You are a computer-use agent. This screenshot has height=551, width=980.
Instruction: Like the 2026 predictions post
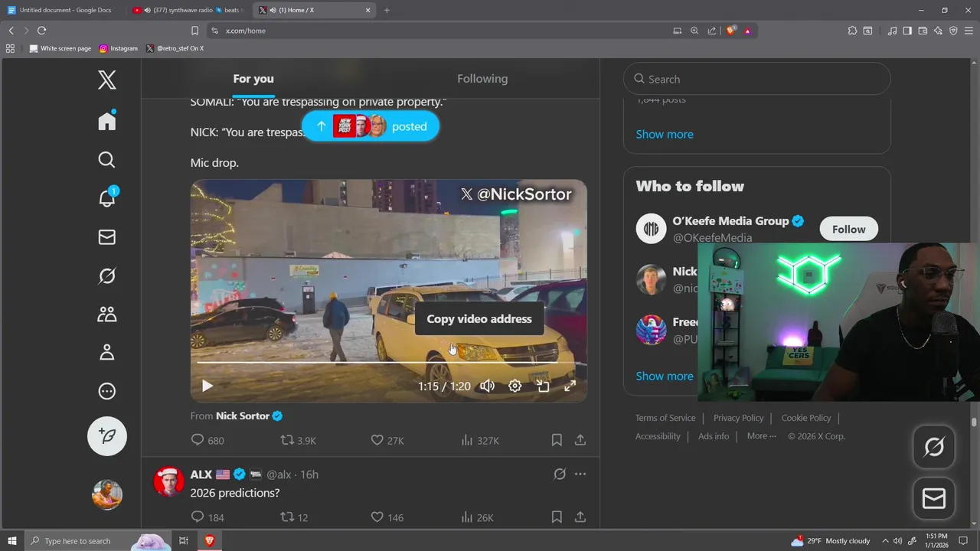click(x=387, y=517)
